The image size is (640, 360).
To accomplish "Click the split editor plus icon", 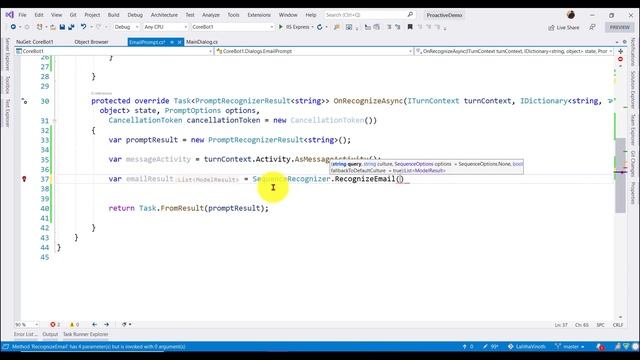I will (x=620, y=51).
